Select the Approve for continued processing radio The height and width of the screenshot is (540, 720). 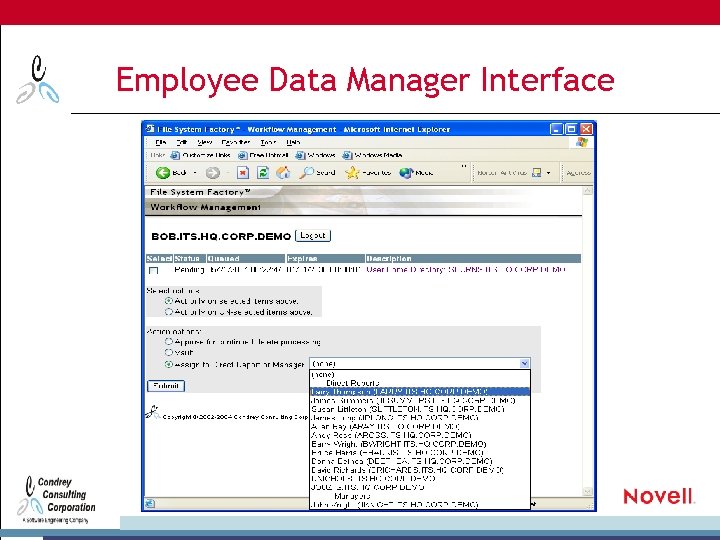169,342
